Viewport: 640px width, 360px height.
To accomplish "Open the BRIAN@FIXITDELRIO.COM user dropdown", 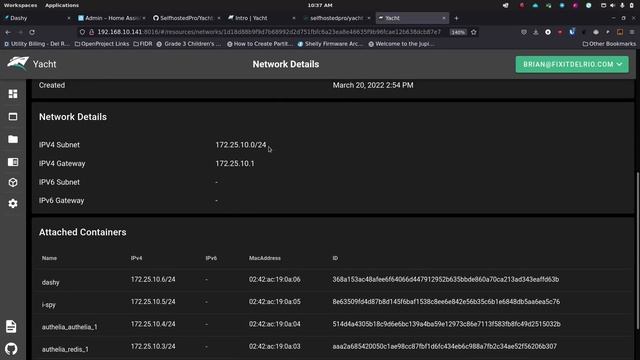I will point(572,64).
